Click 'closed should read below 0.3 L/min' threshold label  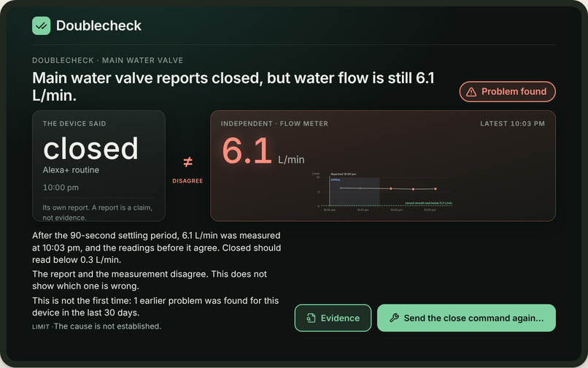tap(429, 203)
